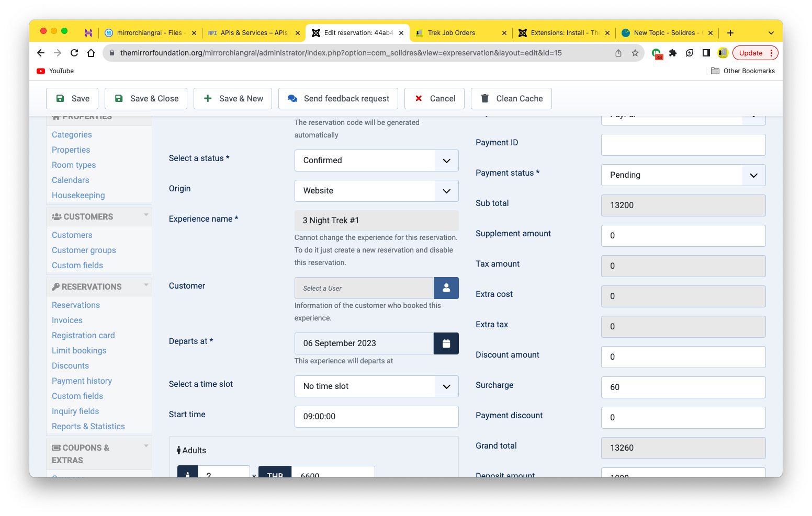Open Payment history sidebar link
Viewport: 812px width, 516px height.
click(x=82, y=381)
